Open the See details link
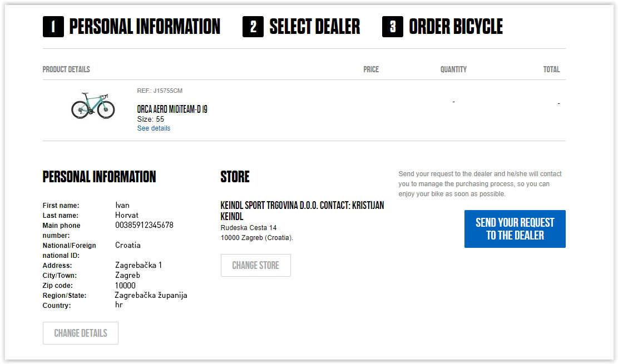This screenshot has height=364, width=618. [154, 128]
